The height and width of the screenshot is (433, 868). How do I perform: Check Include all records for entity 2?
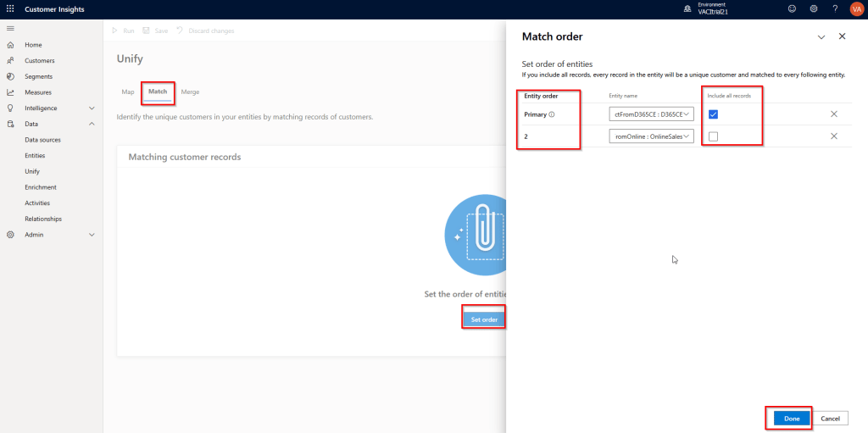(713, 136)
